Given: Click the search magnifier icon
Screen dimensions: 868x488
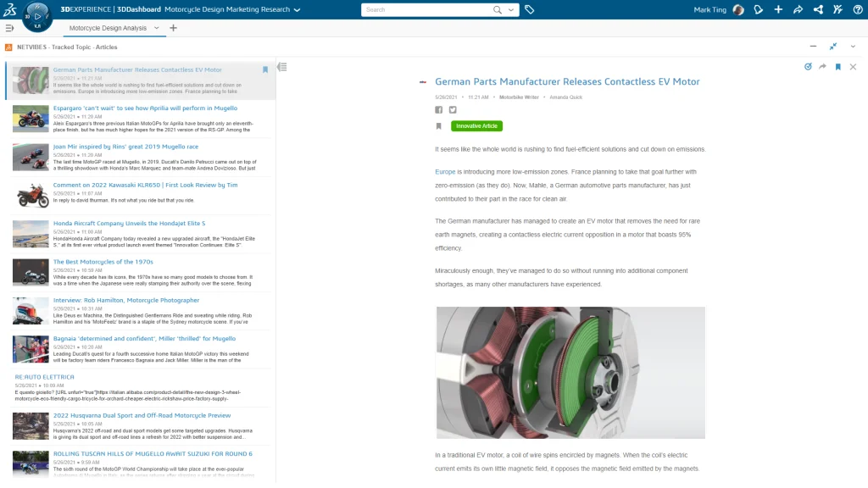Looking at the screenshot, I should click(x=497, y=9).
